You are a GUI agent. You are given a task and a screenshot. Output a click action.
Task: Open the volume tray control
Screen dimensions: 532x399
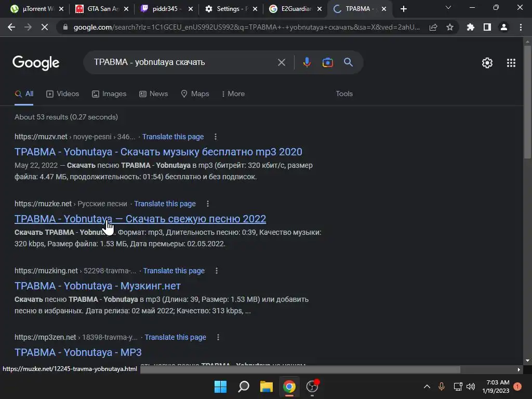pyautogui.click(x=471, y=387)
